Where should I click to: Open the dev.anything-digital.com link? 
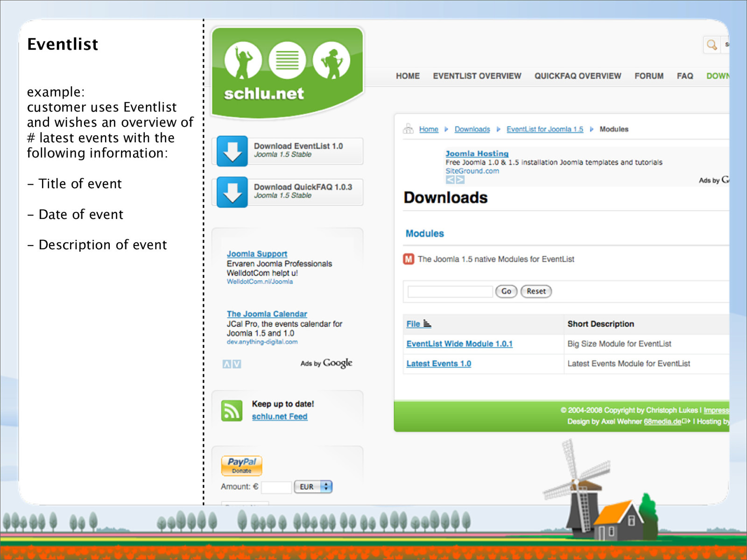[262, 342]
